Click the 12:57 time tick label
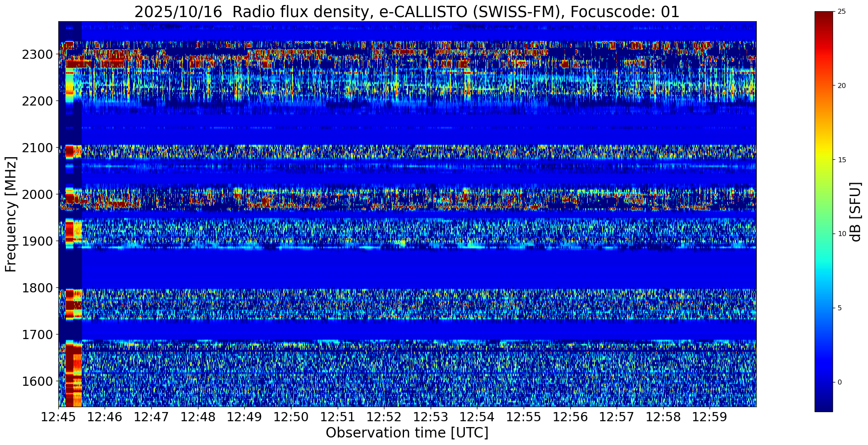 (617, 417)
